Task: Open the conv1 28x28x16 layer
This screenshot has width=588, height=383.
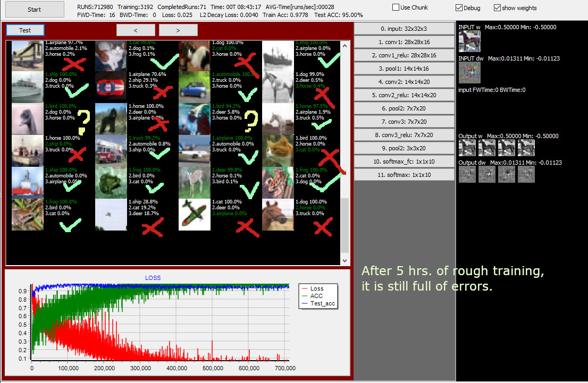Action: point(404,42)
